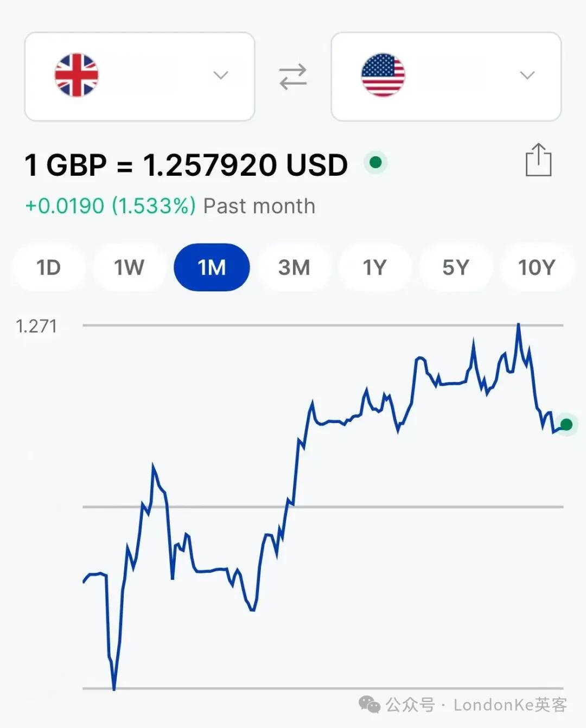Expand the USD currency dropdown chevron
Screen dimensions: 586x728
click(x=527, y=75)
